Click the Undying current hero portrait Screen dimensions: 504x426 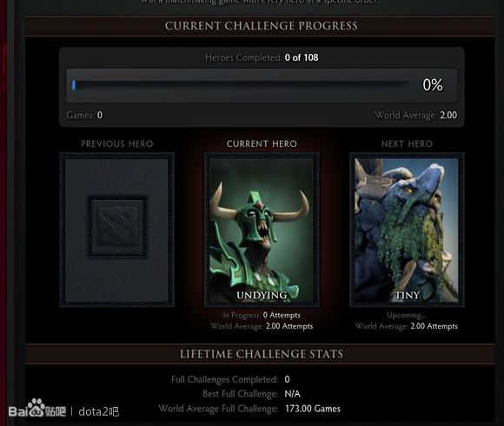[262, 230]
